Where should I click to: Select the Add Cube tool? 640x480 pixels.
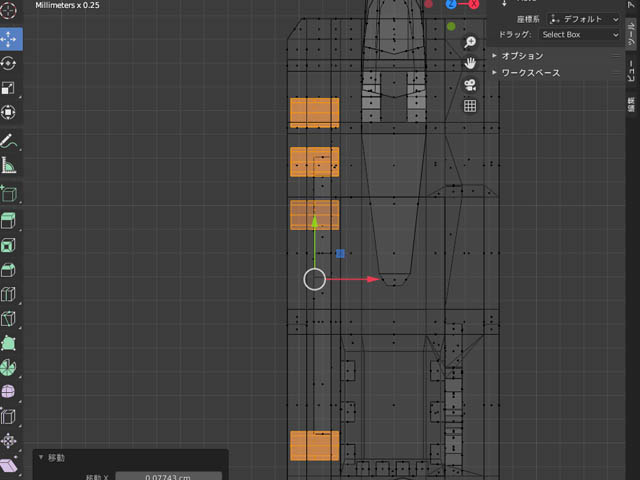coord(9,194)
